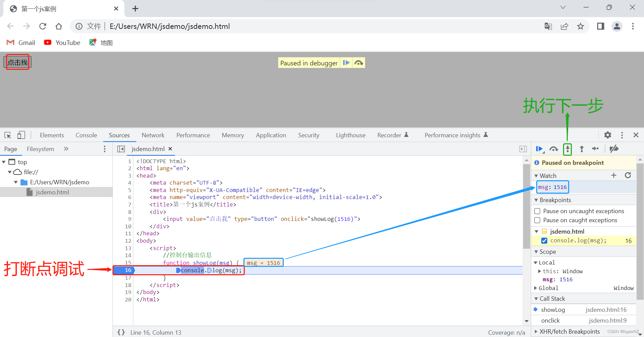
Task: Expand the Global scope
Action: click(536, 288)
